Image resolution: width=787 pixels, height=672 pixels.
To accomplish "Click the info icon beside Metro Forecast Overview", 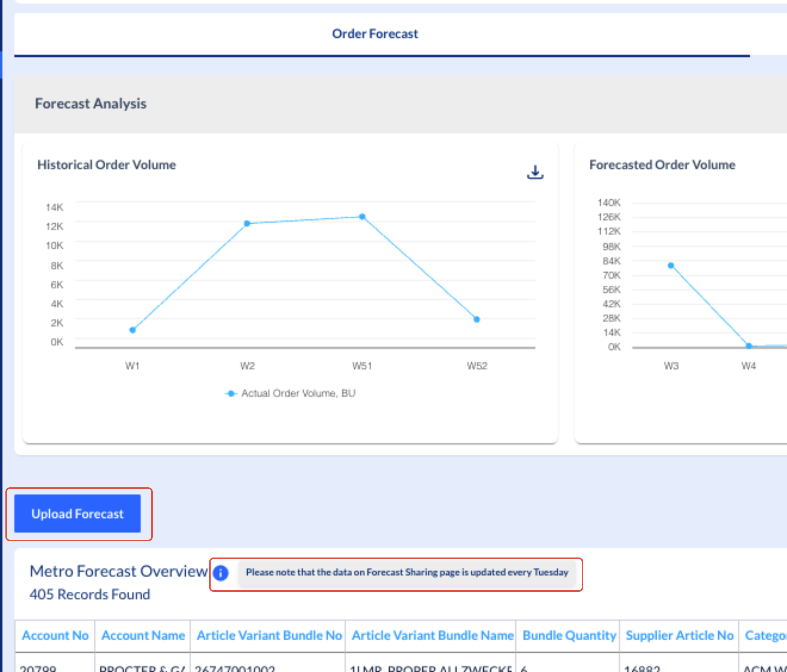I will [x=221, y=573].
